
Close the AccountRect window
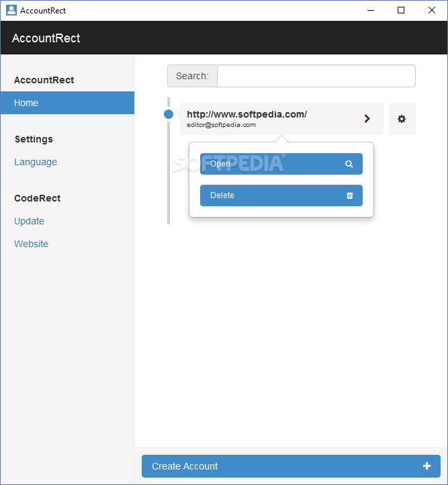point(432,11)
